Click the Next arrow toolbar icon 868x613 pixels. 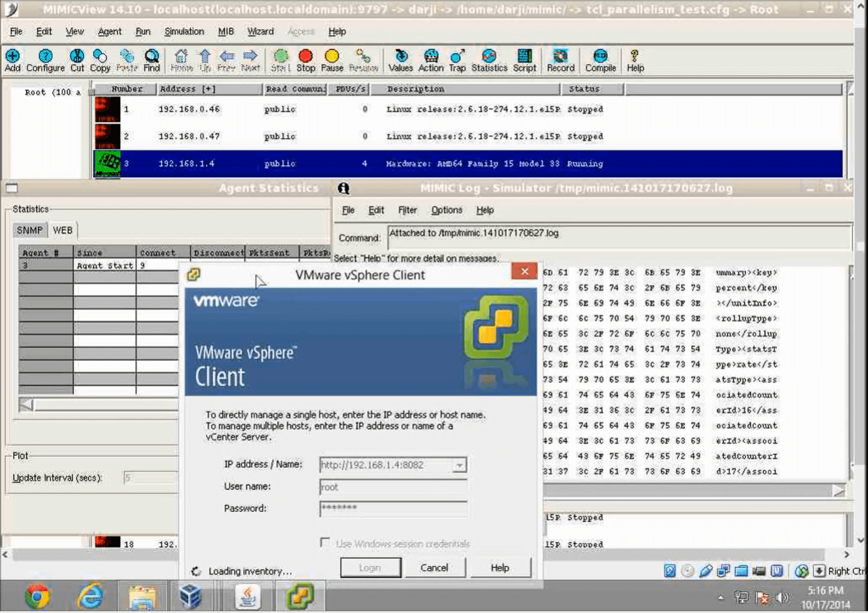click(x=250, y=60)
